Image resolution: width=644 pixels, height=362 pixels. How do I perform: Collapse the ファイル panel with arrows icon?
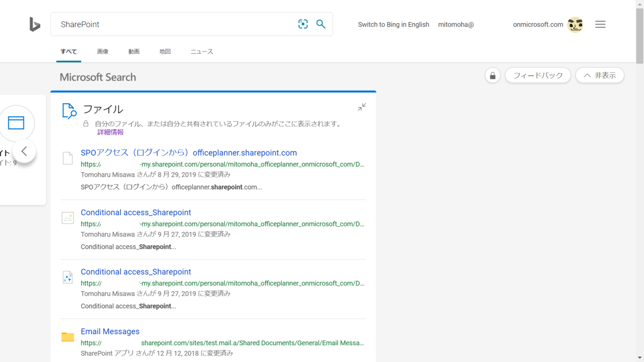tap(362, 107)
